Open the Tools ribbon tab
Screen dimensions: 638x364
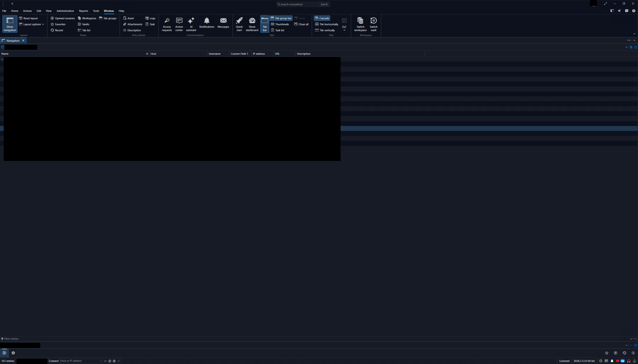tap(96, 11)
